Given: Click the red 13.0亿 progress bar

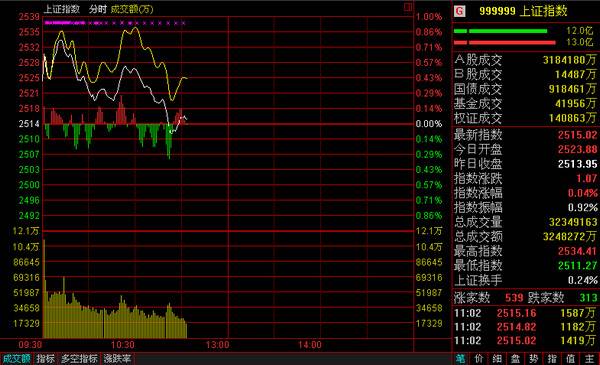Looking at the screenshot, I should (505, 42).
